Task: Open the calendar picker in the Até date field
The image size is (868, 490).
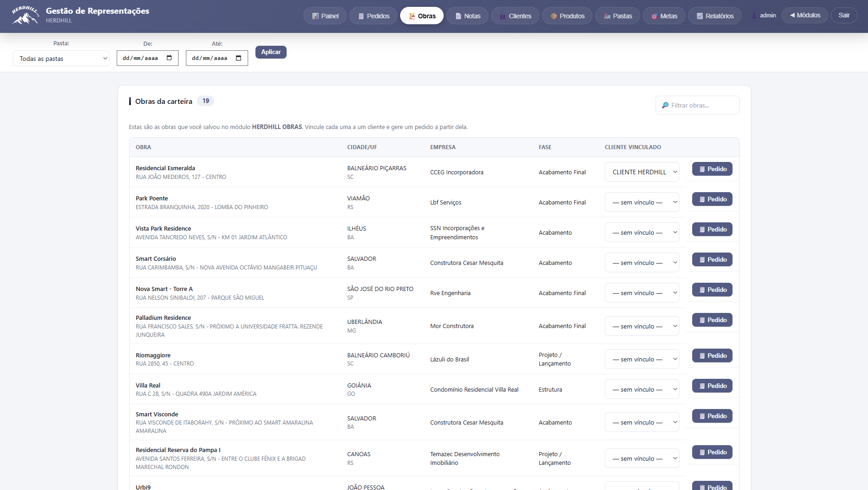Action: (239, 58)
